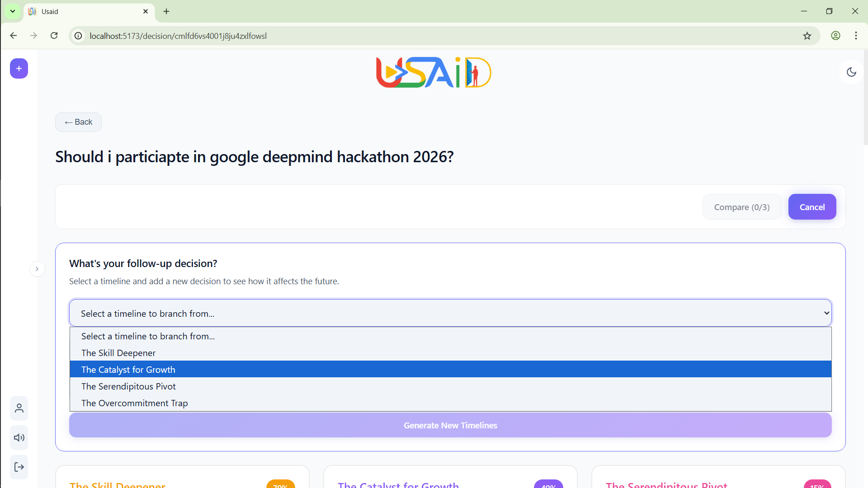Screen dimensions: 868x488
Task: Click the purple plus new decision icon
Action: tap(19, 69)
